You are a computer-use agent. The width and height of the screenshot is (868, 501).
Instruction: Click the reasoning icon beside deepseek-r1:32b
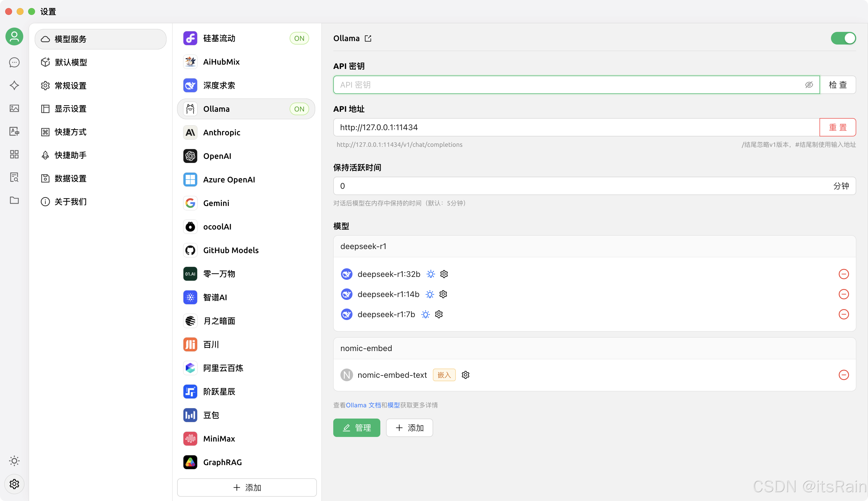coord(431,274)
